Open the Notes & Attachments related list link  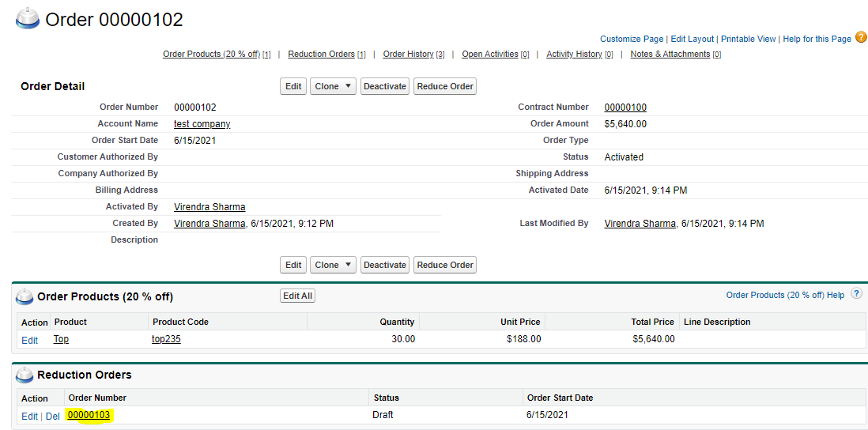point(670,55)
